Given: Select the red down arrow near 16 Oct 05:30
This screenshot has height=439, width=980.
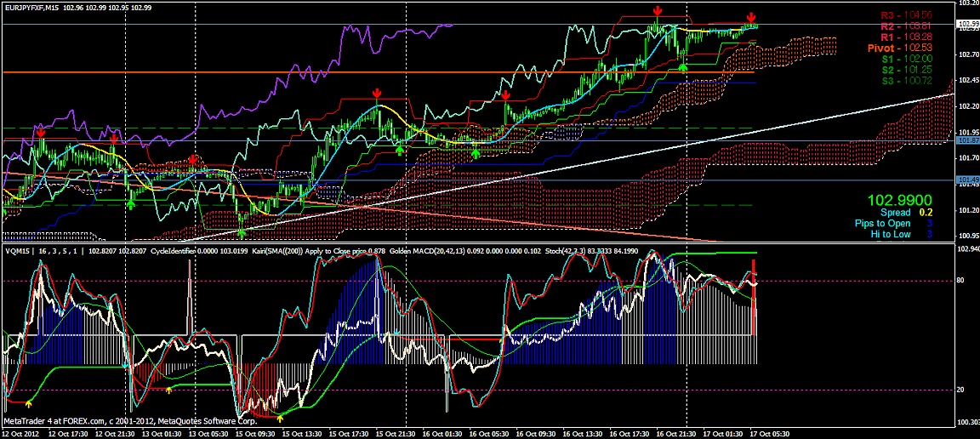Looking at the screenshot, I should 505,95.
